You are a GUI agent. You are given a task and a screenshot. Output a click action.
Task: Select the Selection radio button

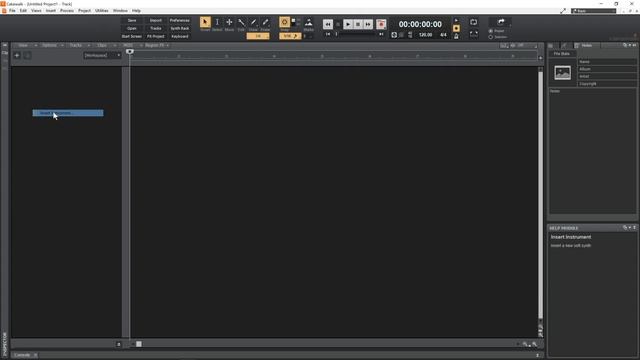(491, 37)
